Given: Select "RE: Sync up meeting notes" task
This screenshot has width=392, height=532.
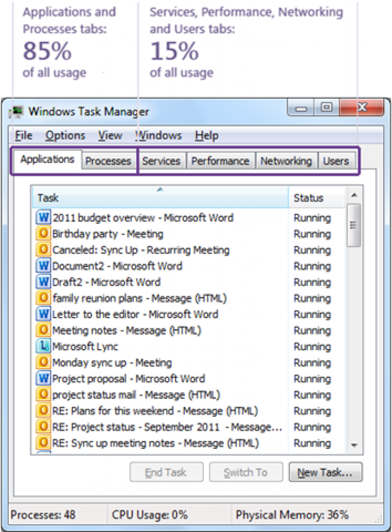Looking at the screenshot, I should point(156,443).
